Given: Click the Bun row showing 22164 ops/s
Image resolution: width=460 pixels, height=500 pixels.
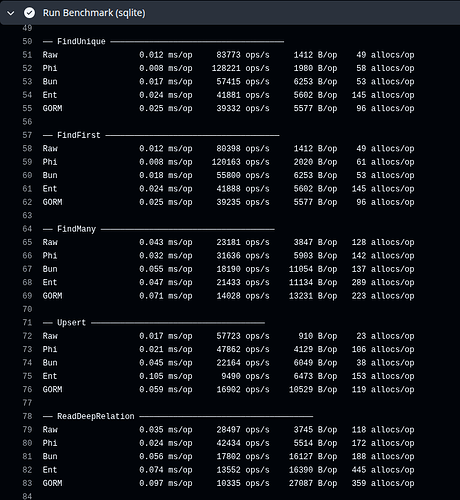Looking at the screenshot, I should pyautogui.click(x=228, y=363).
